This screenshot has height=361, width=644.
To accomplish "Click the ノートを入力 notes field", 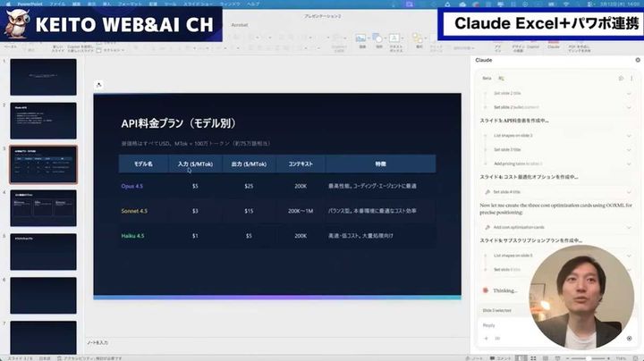I will (x=97, y=342).
